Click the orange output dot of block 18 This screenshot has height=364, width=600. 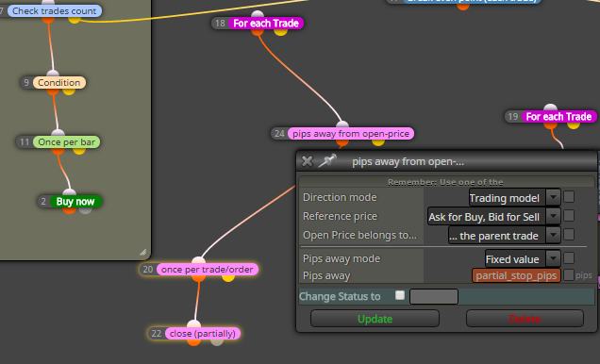click(258, 31)
